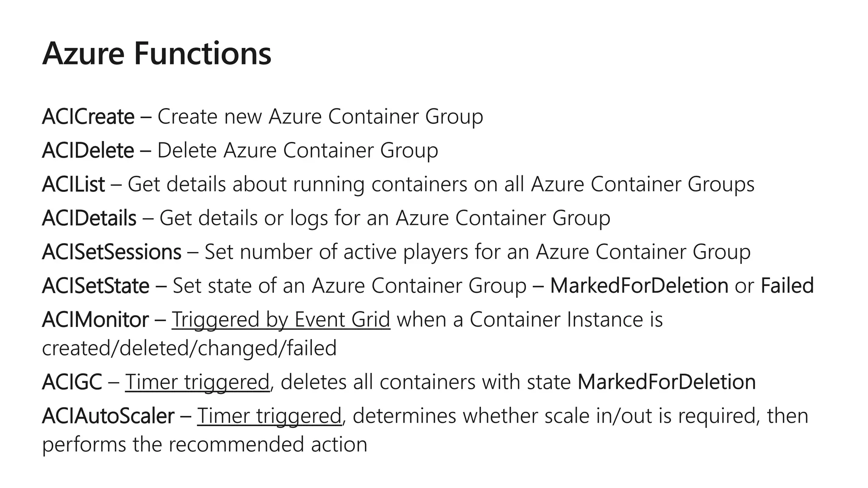Select the ACIAutoScaler function name
This screenshot has height=488, width=868.
(108, 416)
